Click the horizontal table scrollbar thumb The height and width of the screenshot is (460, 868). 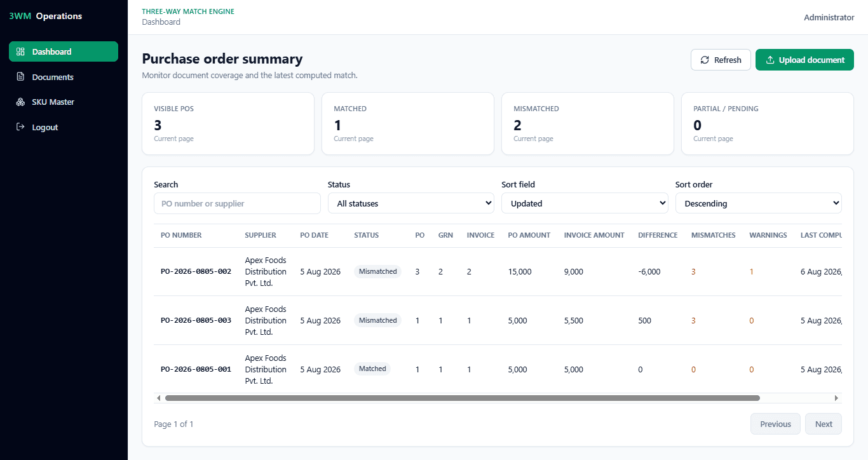click(x=463, y=398)
